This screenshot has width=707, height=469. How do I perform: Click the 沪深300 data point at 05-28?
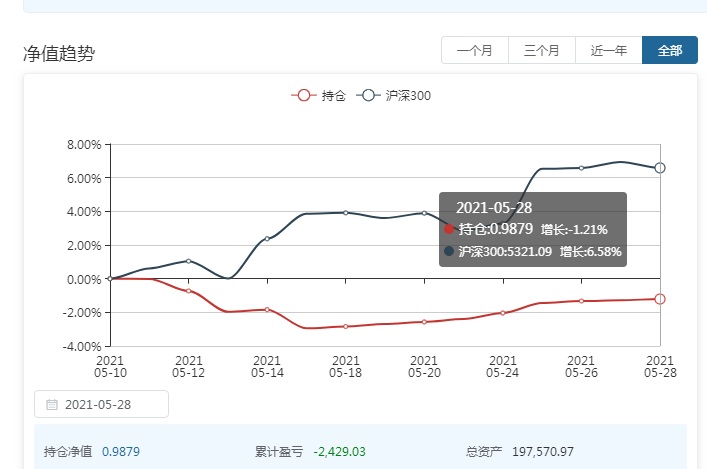click(x=660, y=168)
